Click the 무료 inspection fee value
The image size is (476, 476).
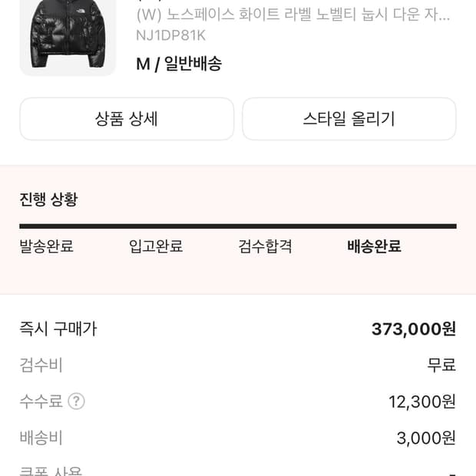(x=441, y=365)
